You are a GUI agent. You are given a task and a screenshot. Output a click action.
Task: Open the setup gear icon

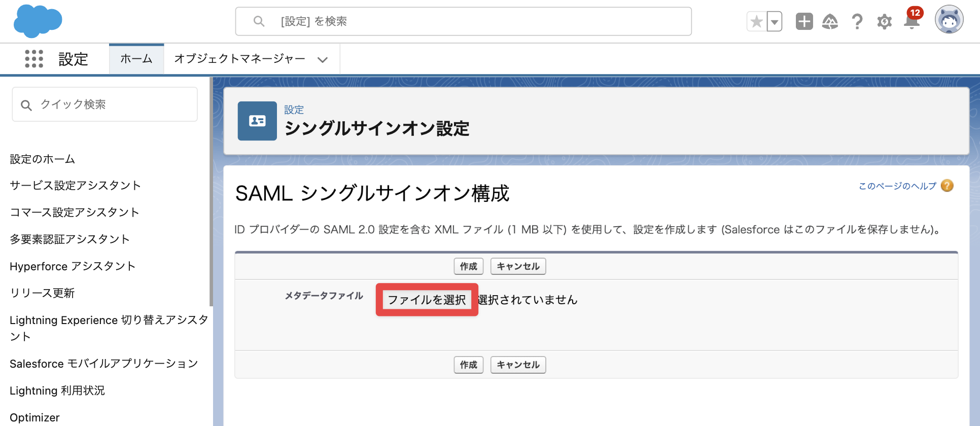[x=884, y=22]
